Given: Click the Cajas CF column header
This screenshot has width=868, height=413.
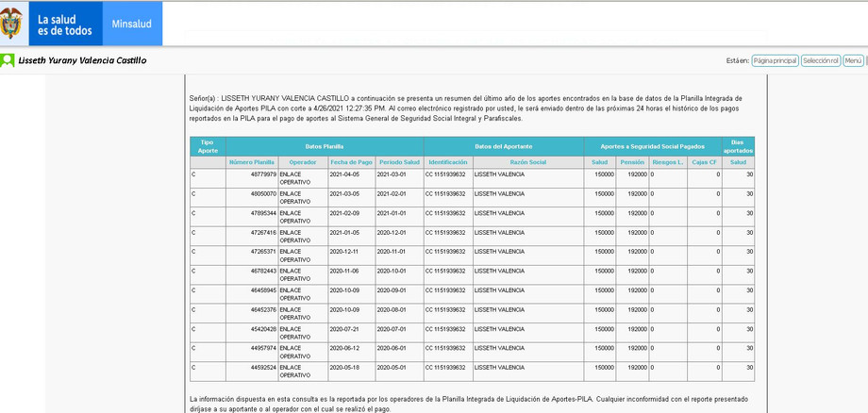Looking at the screenshot, I should [704, 162].
